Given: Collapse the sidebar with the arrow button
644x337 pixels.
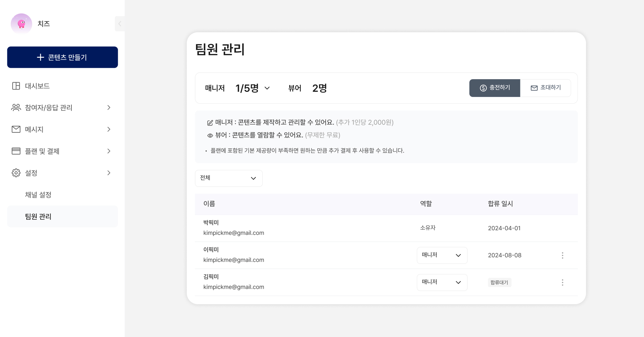Looking at the screenshot, I should coord(120,24).
